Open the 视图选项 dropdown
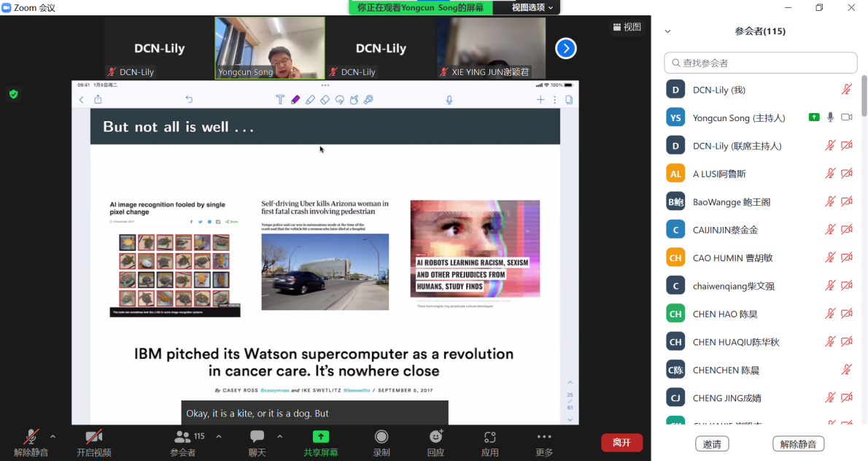Screen dimensions: 868x461 point(532,7)
